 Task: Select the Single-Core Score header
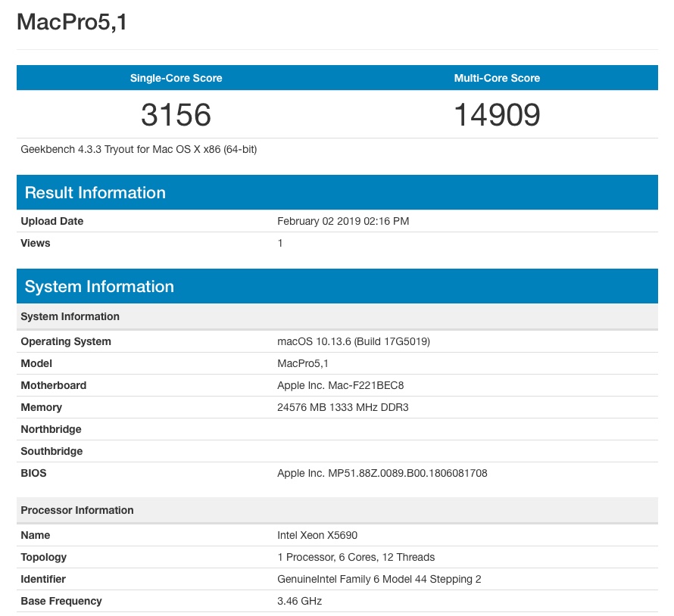point(176,78)
